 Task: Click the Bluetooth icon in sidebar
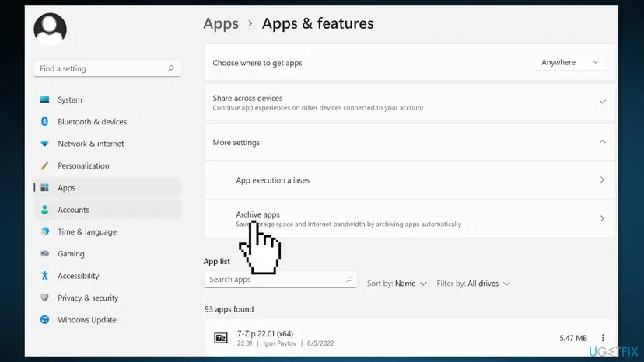click(45, 121)
